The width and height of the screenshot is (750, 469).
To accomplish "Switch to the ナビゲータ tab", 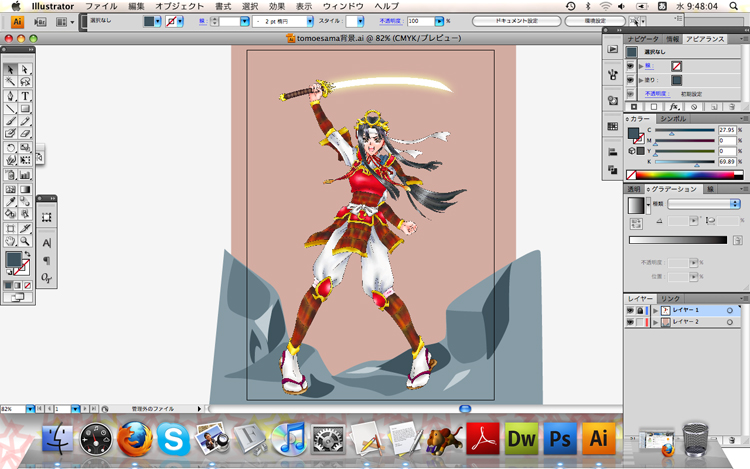I will pos(643,39).
